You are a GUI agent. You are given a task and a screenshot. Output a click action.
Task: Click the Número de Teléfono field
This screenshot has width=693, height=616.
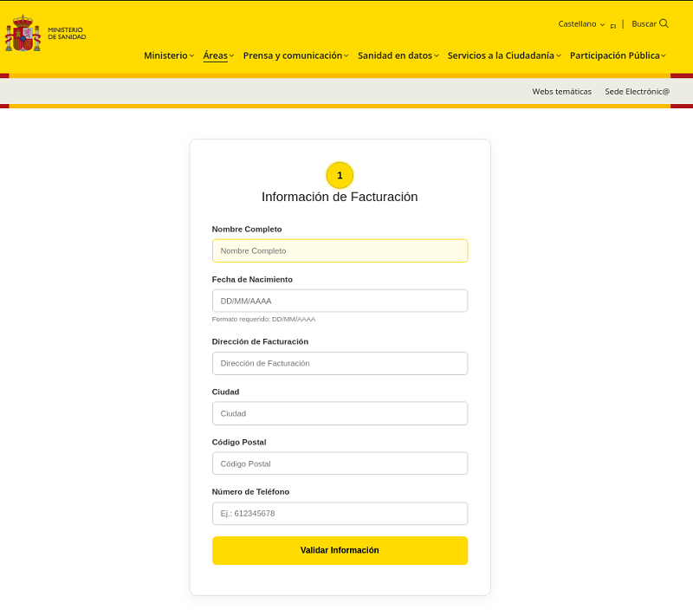340,514
